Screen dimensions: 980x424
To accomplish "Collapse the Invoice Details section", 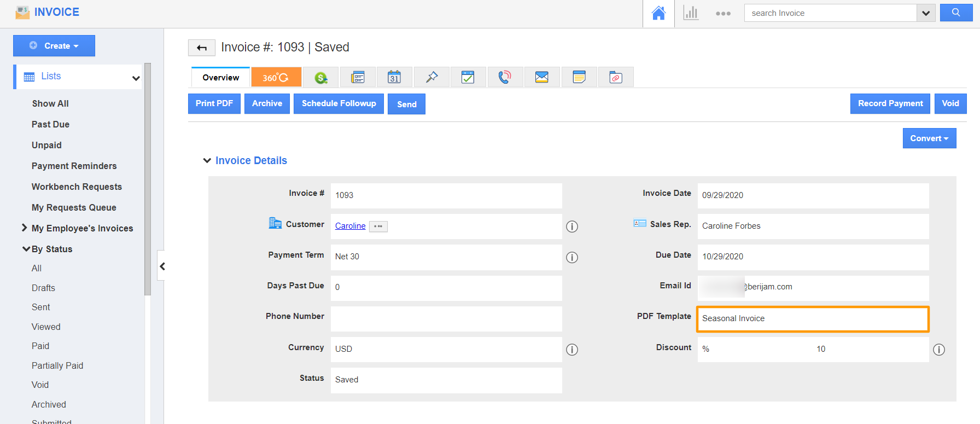I will [207, 160].
